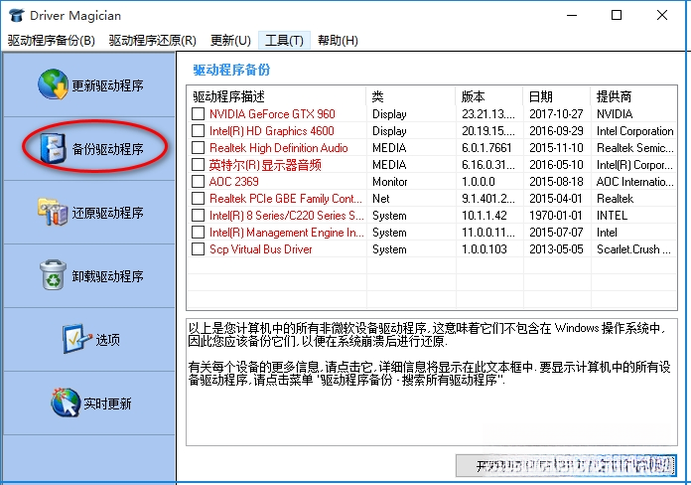Open the 更新(U) menu
Screen dimensions: 691x485
click(230, 41)
